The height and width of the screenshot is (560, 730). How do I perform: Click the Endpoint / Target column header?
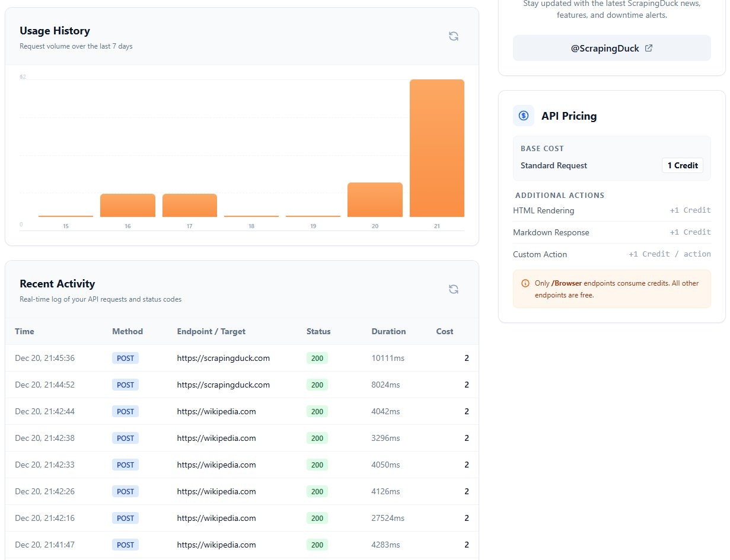[x=211, y=331]
